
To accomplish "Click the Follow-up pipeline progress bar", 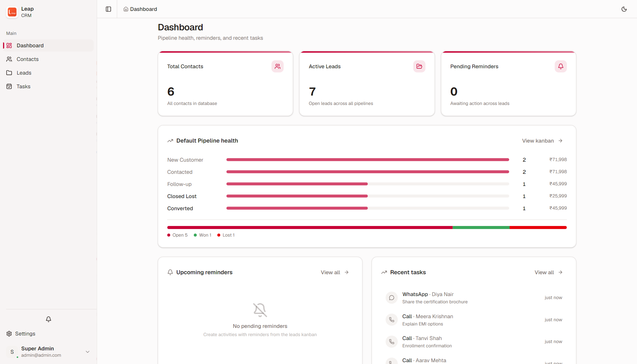I will tap(368, 184).
